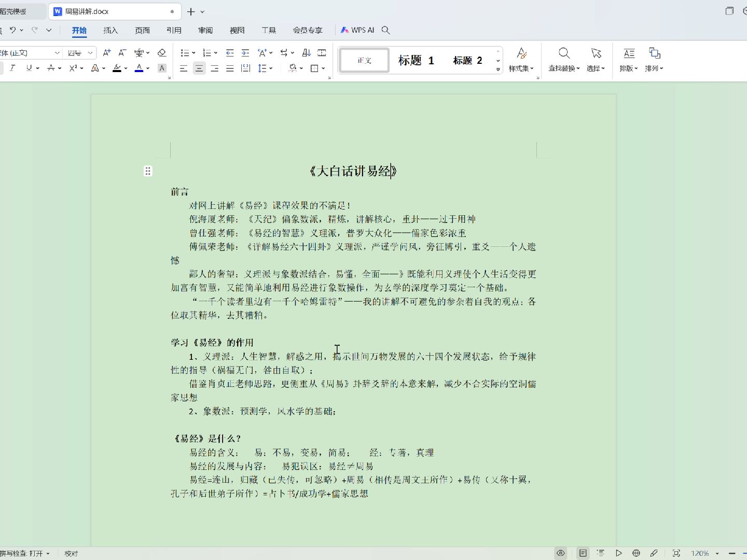This screenshot has width=747, height=560.
Task: Open paragraph shading fill icon
Action: pyautogui.click(x=293, y=68)
